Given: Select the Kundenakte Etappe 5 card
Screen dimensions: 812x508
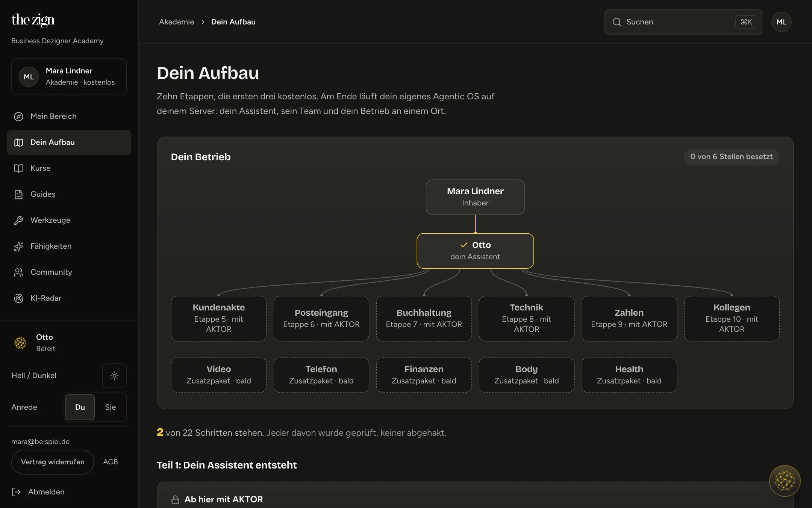Looking at the screenshot, I should (219, 318).
